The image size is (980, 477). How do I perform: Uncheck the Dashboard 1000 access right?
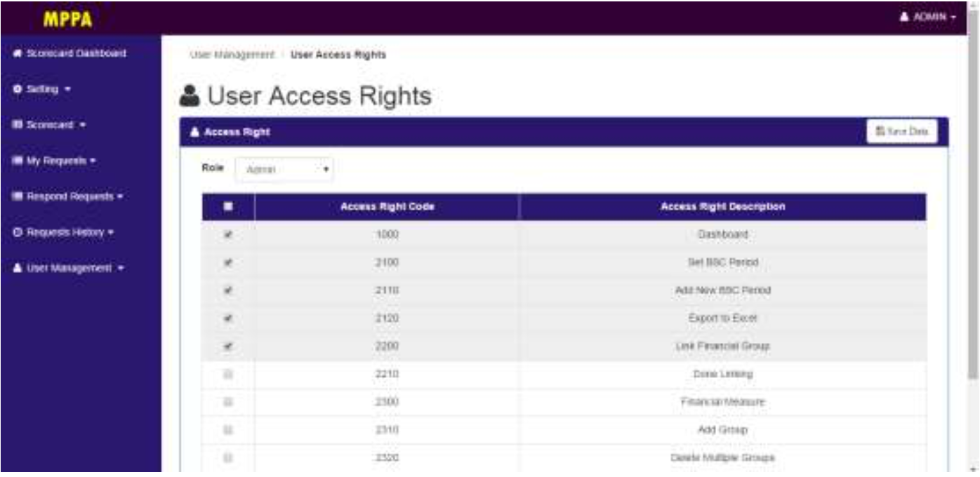[228, 235]
